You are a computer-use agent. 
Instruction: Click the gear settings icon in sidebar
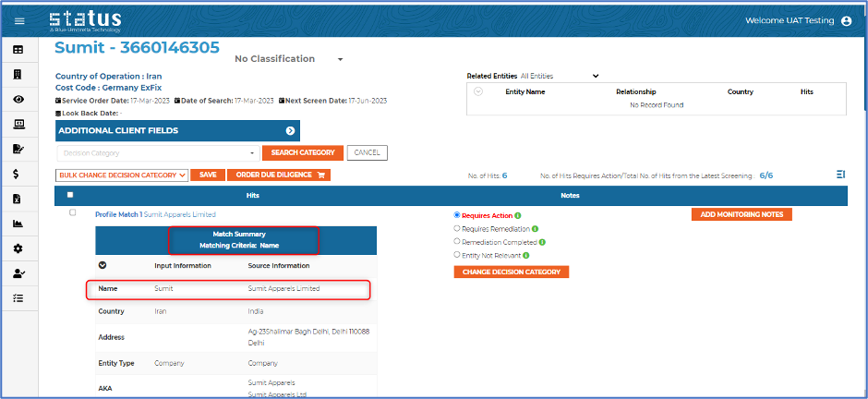pyautogui.click(x=18, y=248)
